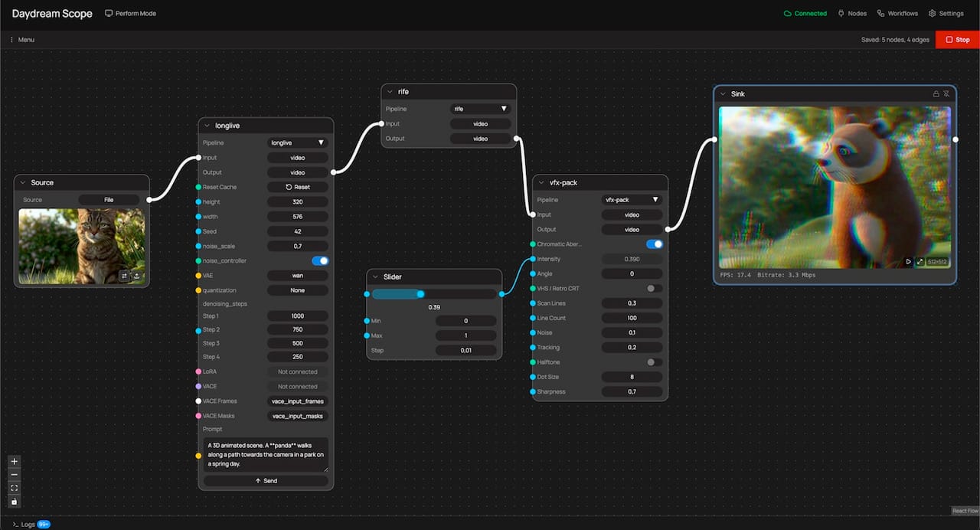Click the LoRA pink connector port
This screenshot has width=980, height=530.
click(x=198, y=371)
